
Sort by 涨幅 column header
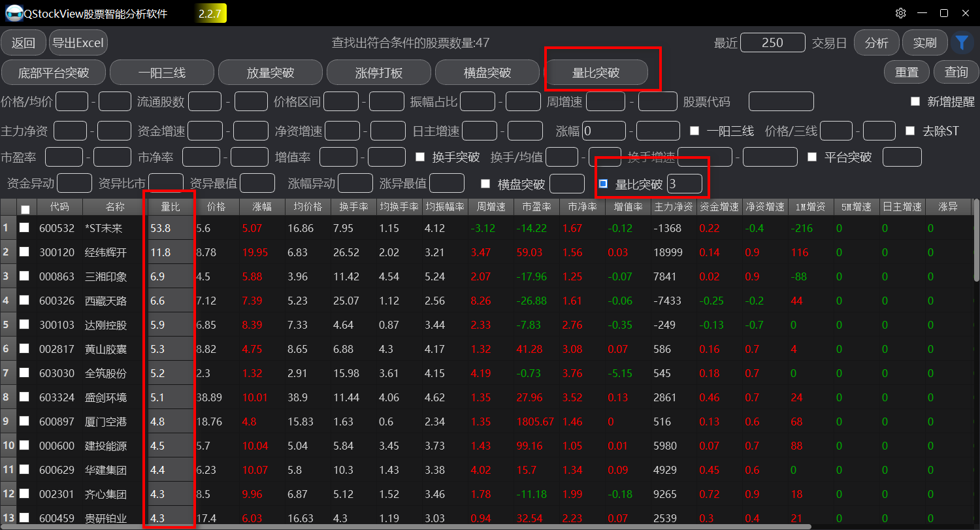(x=262, y=207)
